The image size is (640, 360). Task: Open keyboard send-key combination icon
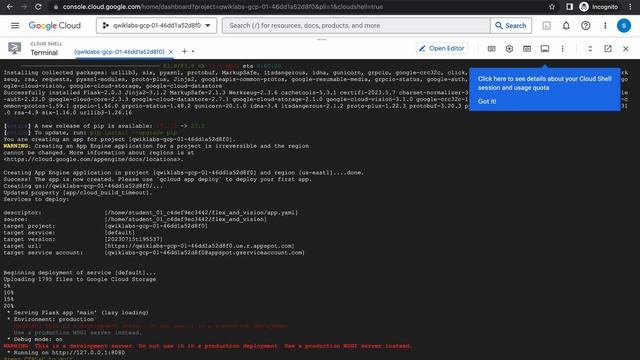tap(491, 49)
